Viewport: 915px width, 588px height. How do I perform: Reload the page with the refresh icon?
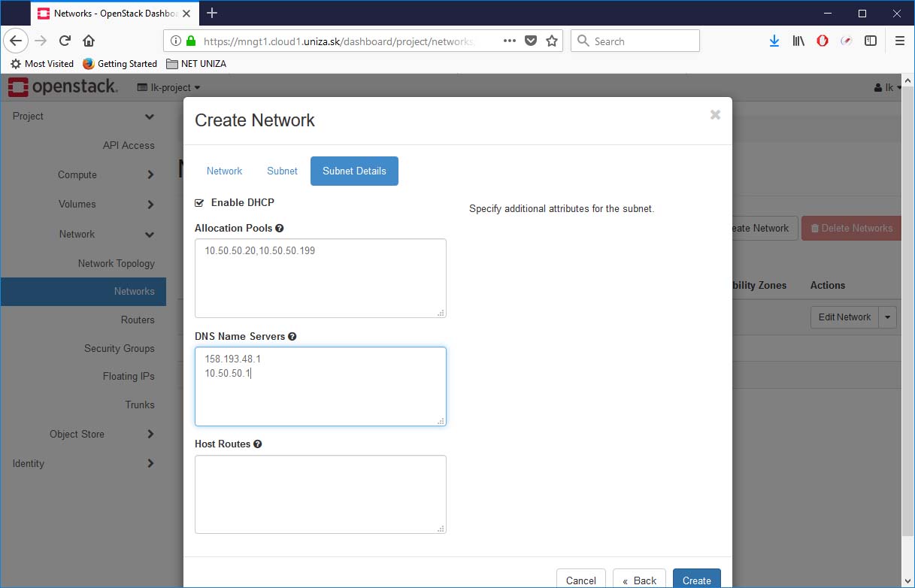[65, 41]
